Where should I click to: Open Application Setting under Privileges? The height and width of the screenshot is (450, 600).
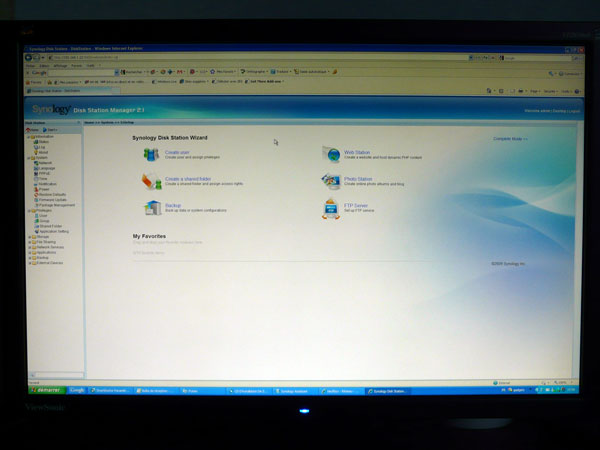pyautogui.click(x=52, y=232)
